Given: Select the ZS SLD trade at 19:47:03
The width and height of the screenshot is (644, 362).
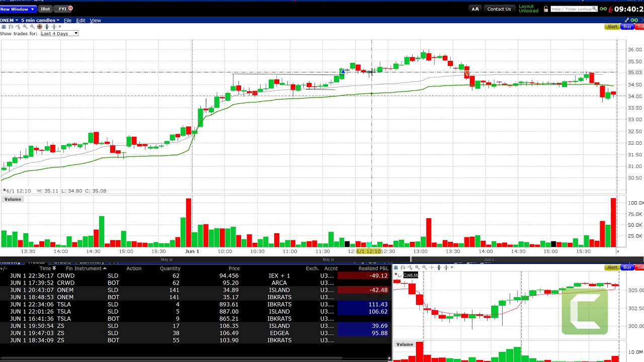Looking at the screenshot, I should pos(195,333).
